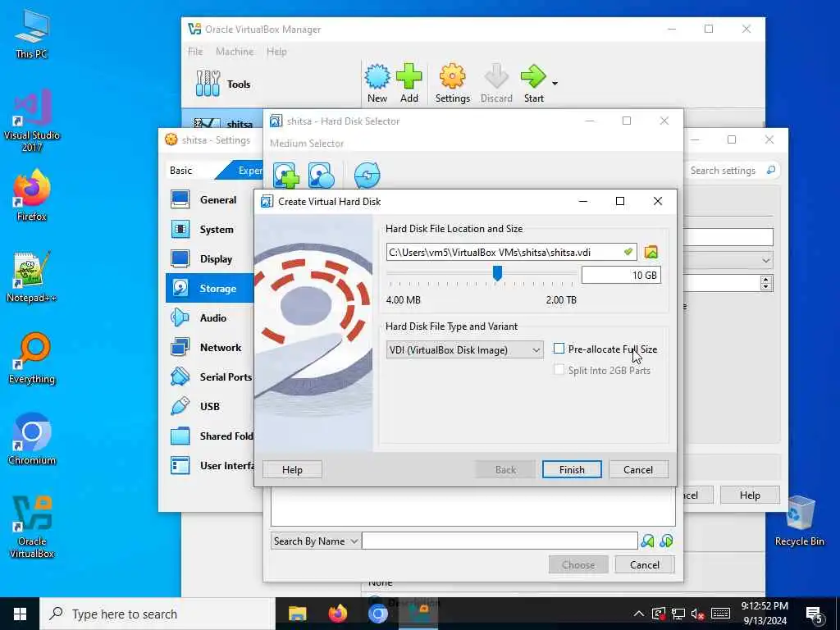Viewport: 840px width, 630px height.
Task: Click the hard disk file path field
Action: (x=511, y=252)
